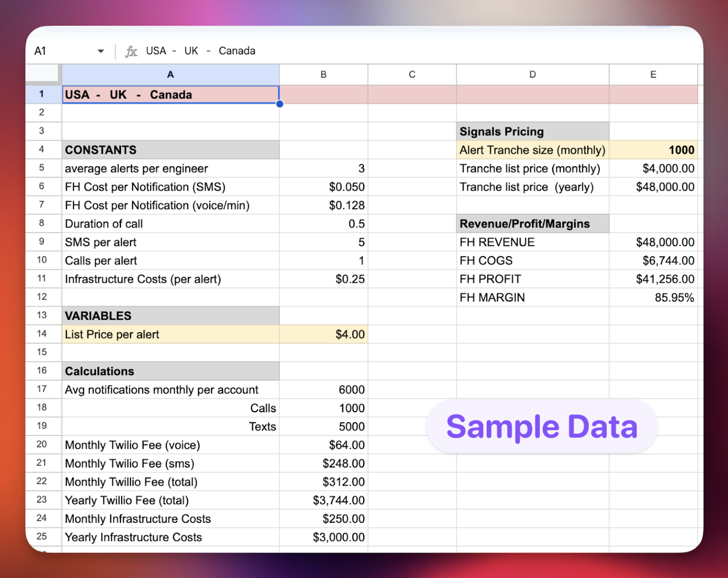Click the 'FH REVENUE' label cell
This screenshot has height=578, width=728.
tap(533, 242)
